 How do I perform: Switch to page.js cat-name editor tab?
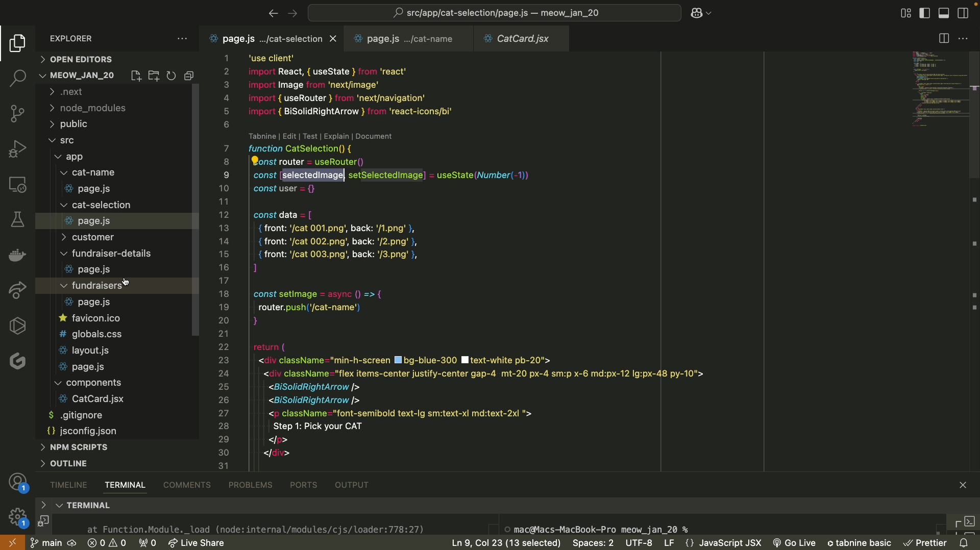click(408, 39)
